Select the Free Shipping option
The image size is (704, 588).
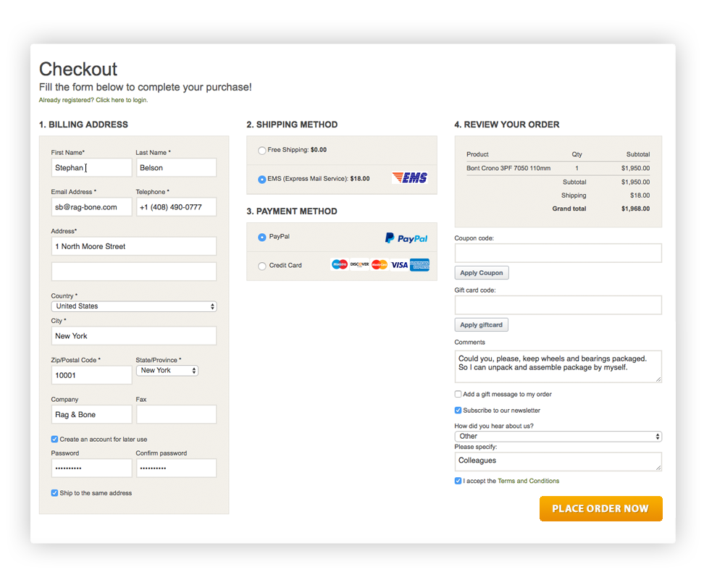[262, 151]
